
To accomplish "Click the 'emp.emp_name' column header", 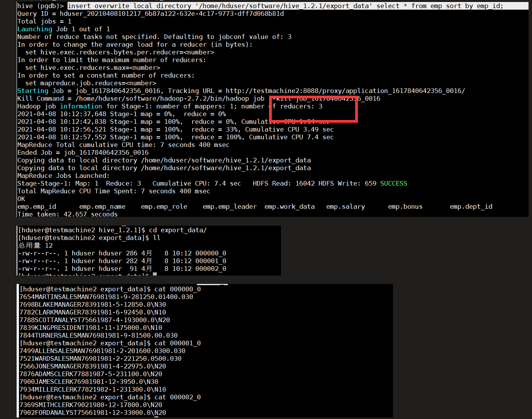I will click(102, 206).
